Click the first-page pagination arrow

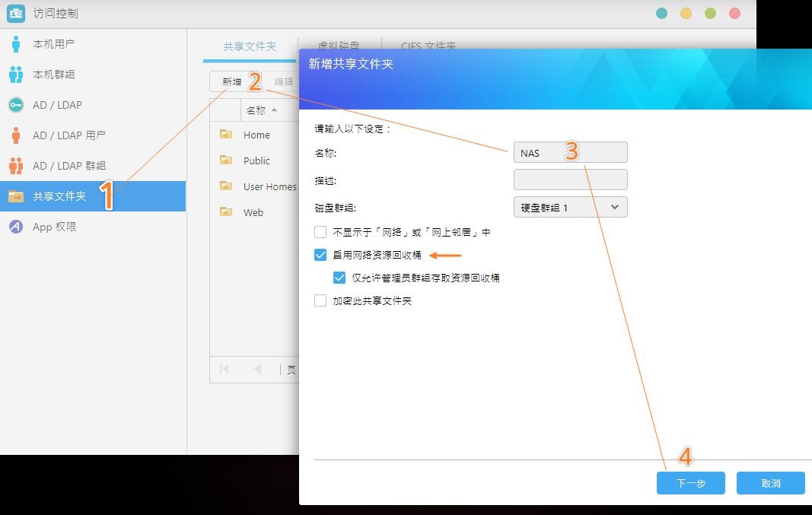coord(224,369)
